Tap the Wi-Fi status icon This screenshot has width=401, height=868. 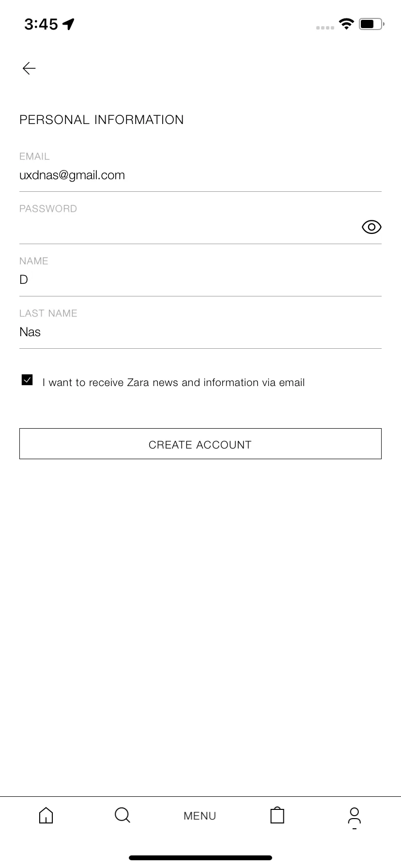(x=346, y=24)
